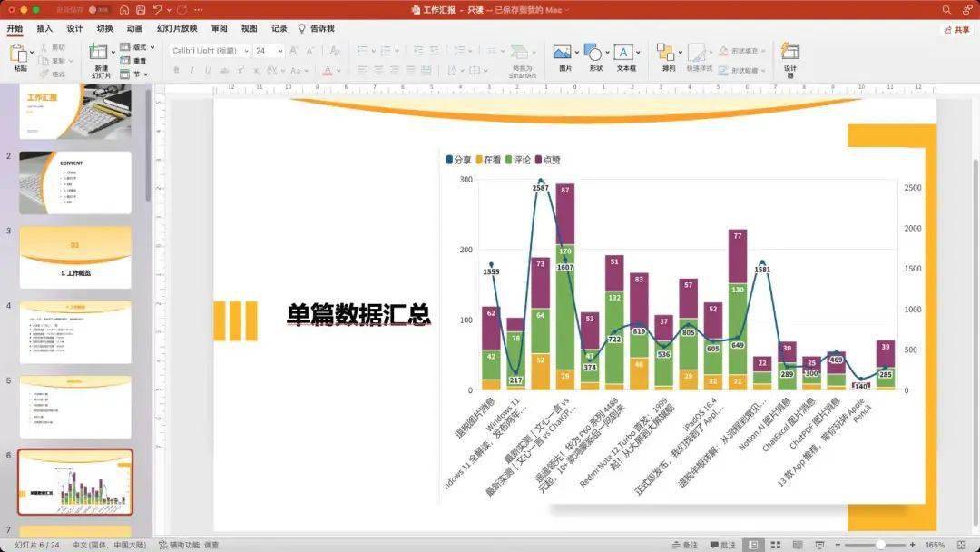Screen dimensions: 980x552
Task: Open the Review (审阅) tab
Action: click(220, 28)
